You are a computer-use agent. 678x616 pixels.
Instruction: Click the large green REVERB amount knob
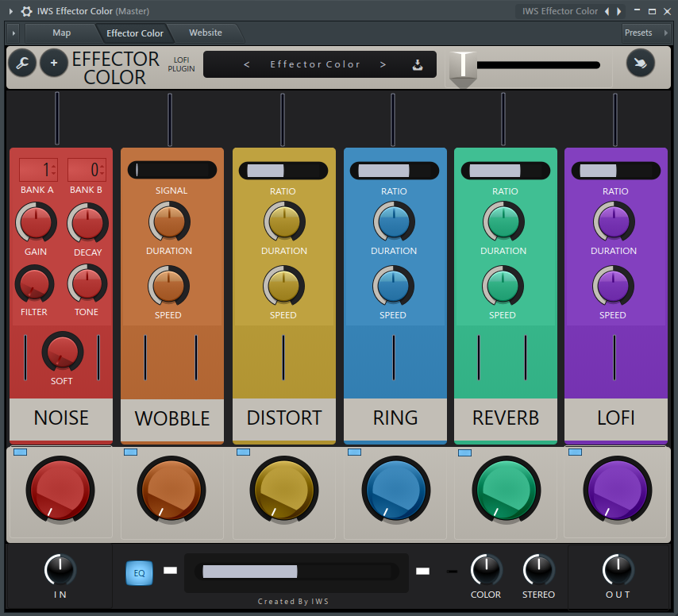[506, 490]
